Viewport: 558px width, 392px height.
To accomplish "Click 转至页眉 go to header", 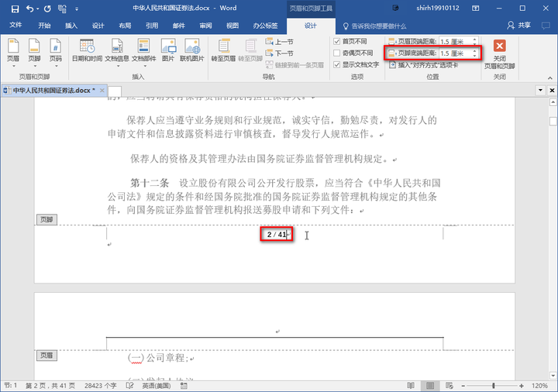I will coord(223,50).
